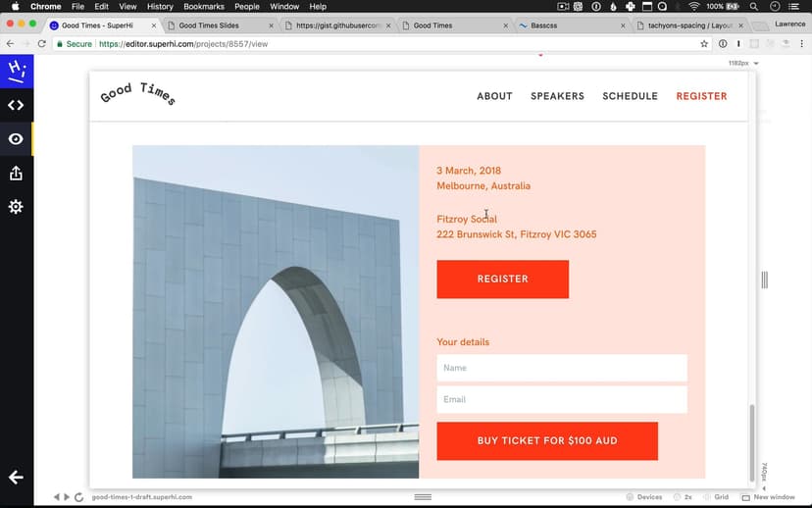Click Chrome's browser reload button

pyautogui.click(x=41, y=44)
